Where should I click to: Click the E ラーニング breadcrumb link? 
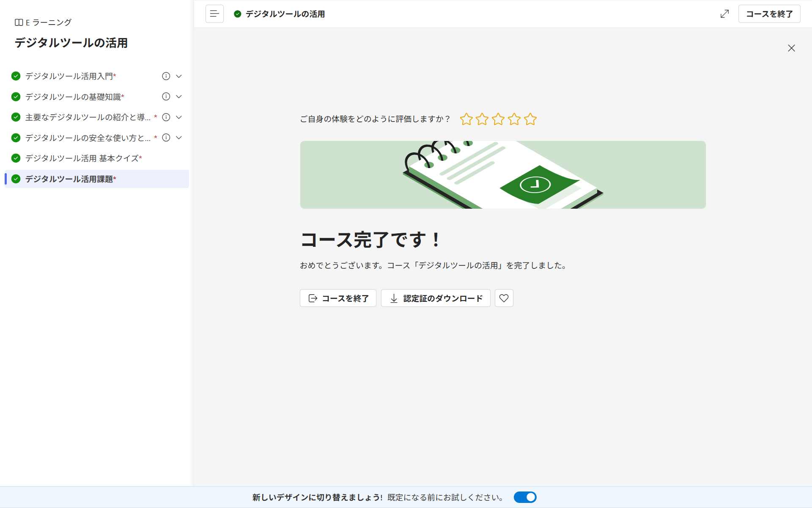(x=49, y=22)
